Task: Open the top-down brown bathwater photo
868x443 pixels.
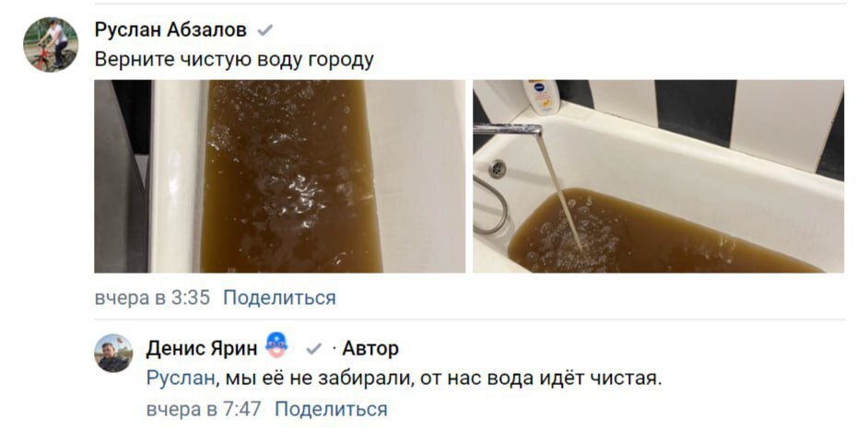Action: tap(279, 177)
